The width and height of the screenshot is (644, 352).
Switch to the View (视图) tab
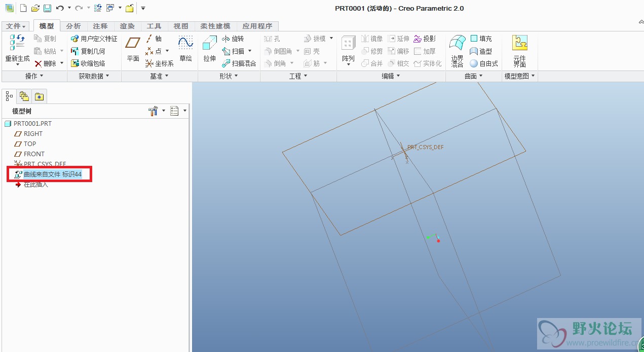pos(181,26)
